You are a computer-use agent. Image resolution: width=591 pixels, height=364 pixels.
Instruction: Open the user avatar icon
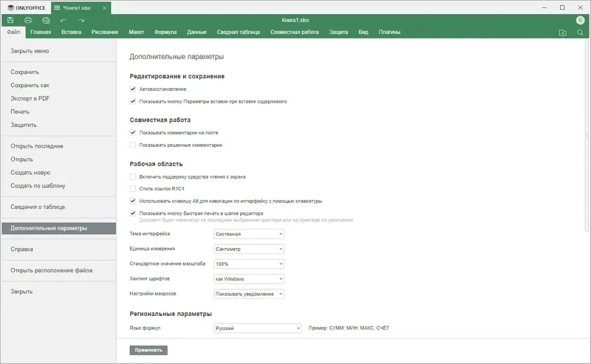click(x=580, y=21)
